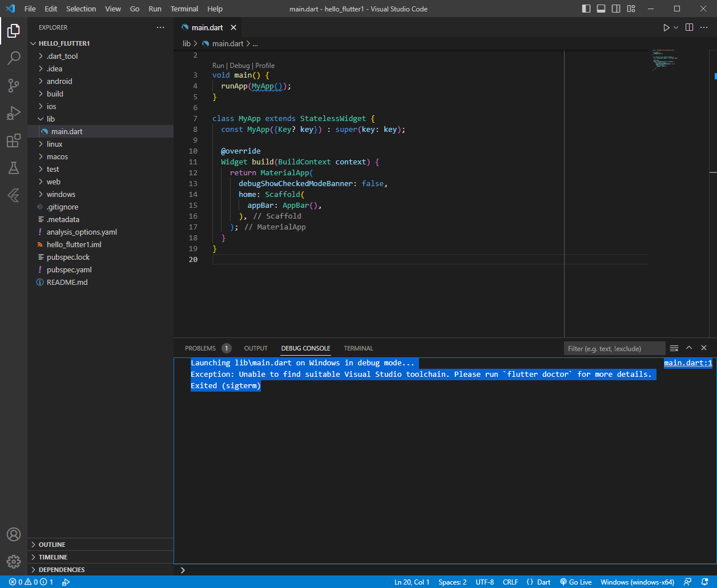Open the Explorer view in activity bar
The image size is (717, 588).
point(14,31)
